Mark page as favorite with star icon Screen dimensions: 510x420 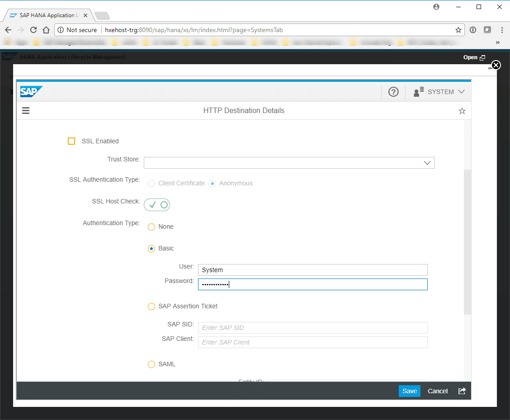pos(462,111)
